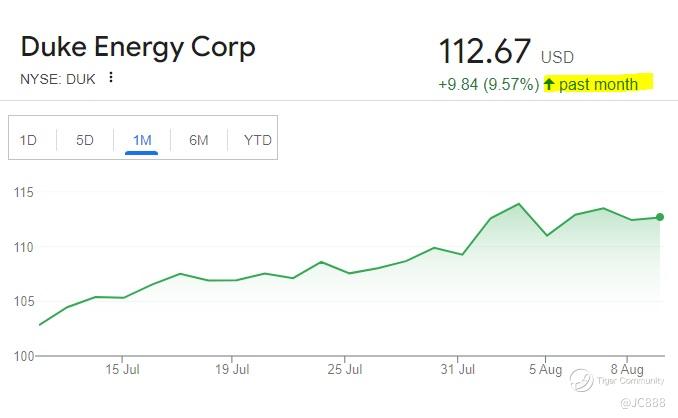Click the 8 Aug axis label

[625, 370]
